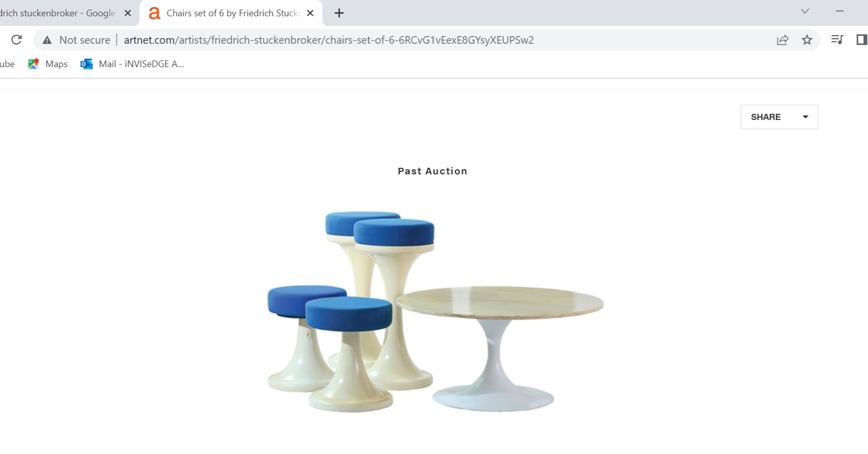Click the Not secure warning icon

pos(47,40)
